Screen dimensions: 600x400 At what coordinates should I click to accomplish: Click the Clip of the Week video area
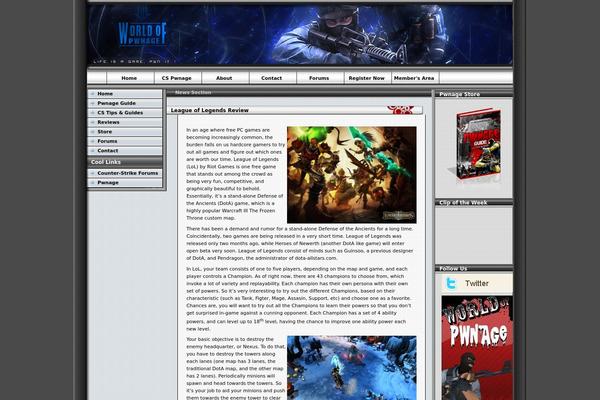coord(474,235)
